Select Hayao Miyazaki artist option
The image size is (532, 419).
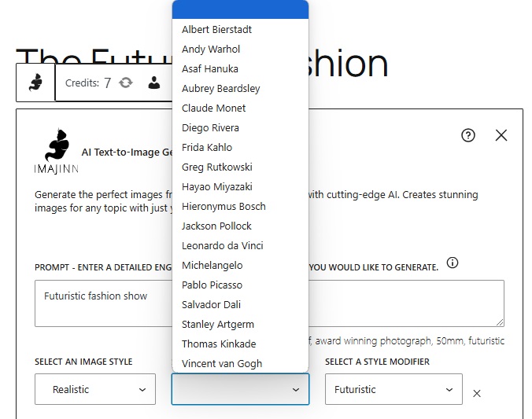(x=218, y=186)
